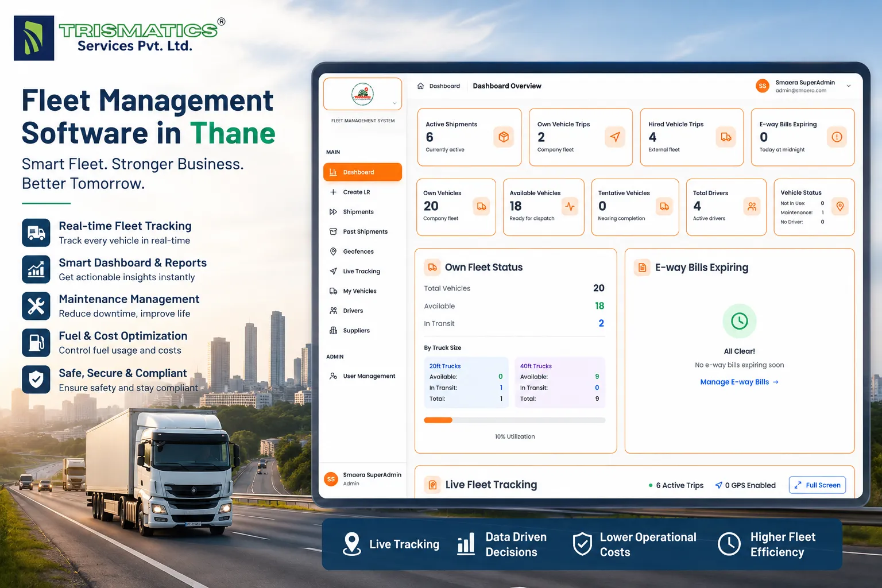Click the Tentative Vehicles truck icon
Screen dimensions: 882x588
pos(664,206)
